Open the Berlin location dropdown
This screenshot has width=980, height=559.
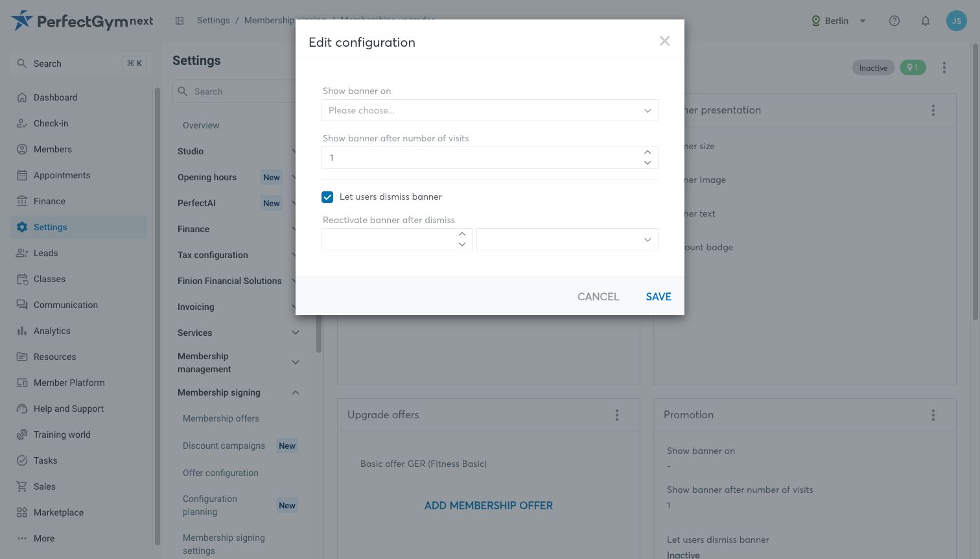point(839,21)
